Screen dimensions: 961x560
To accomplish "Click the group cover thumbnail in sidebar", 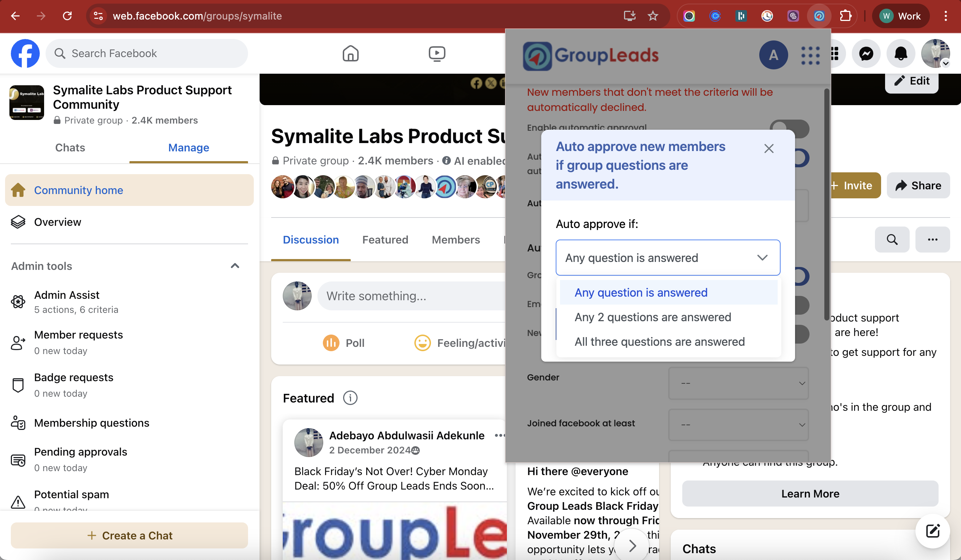I will 27,103.
